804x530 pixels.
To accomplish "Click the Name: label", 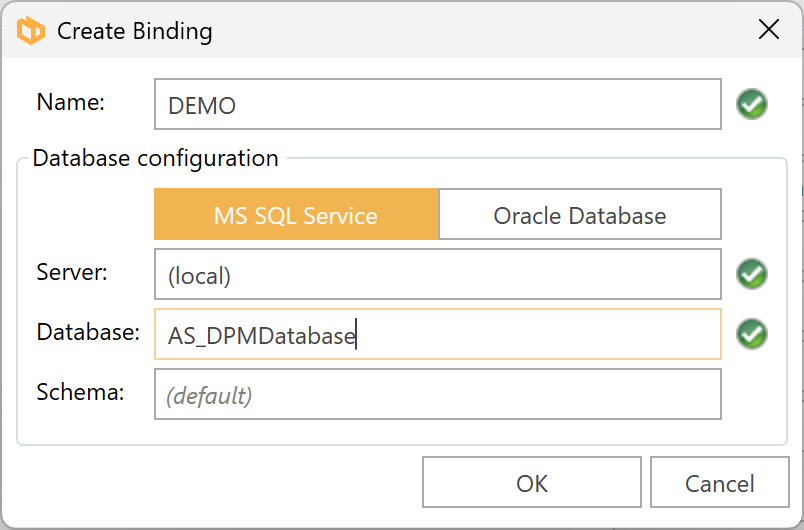I will pyautogui.click(x=70, y=102).
